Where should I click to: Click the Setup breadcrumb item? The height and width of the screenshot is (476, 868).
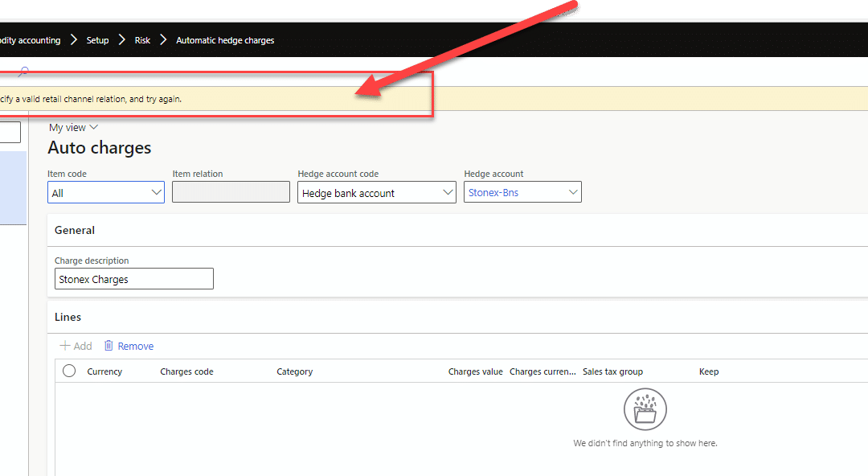(x=97, y=40)
